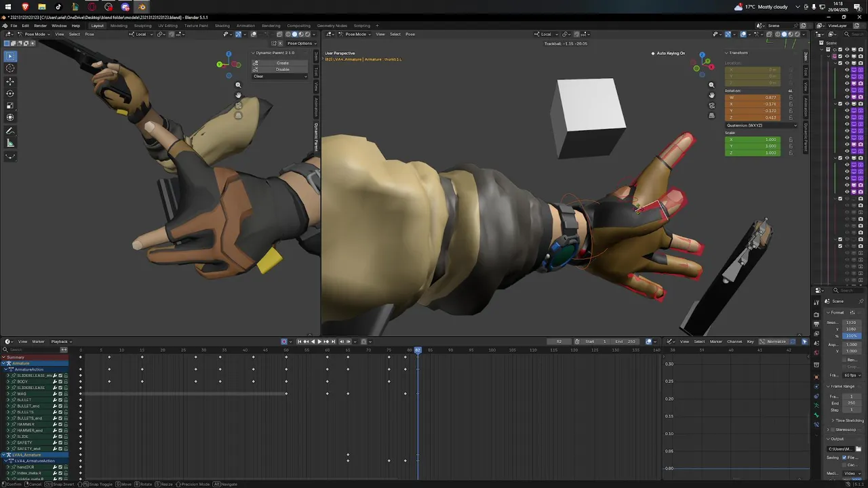The width and height of the screenshot is (868, 488).
Task: Play the animation in reverse
Action: 313,342
